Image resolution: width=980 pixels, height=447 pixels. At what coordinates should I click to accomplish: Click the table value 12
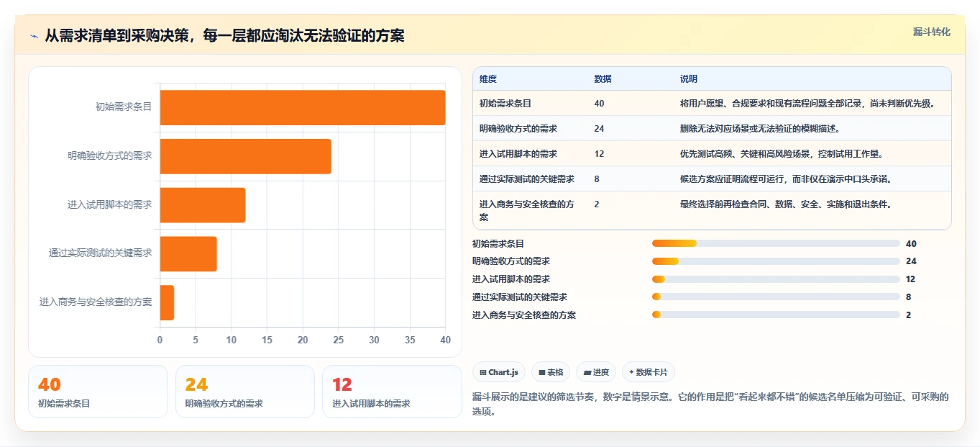coord(600,154)
